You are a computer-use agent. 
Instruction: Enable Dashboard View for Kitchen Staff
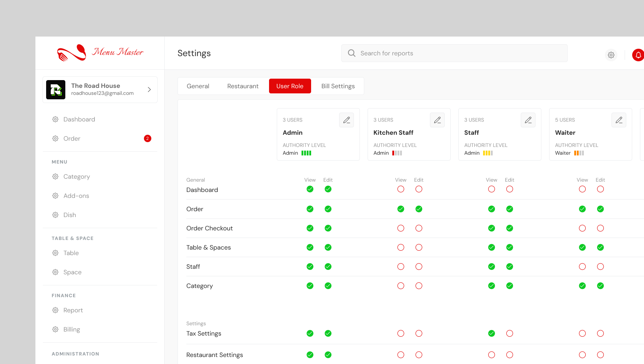(x=400, y=189)
